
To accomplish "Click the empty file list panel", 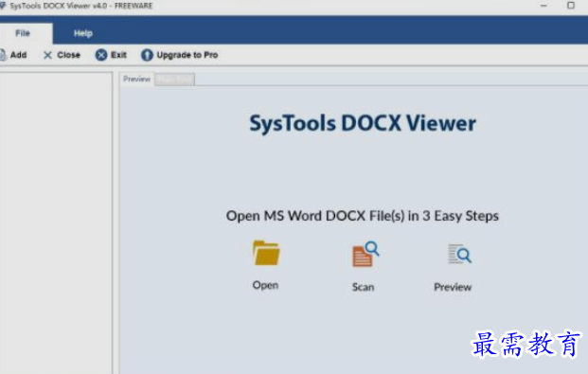I will pos(56,223).
